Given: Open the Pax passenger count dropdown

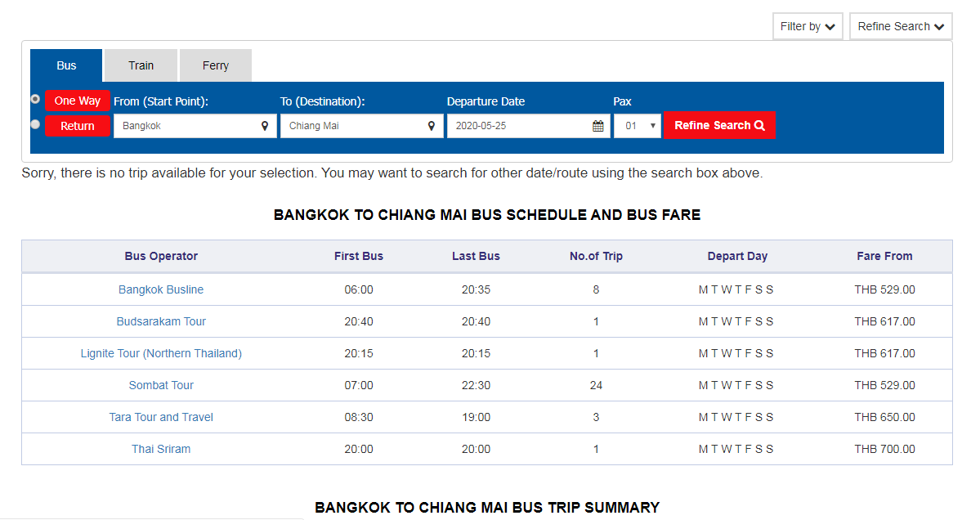Looking at the screenshot, I should click(x=637, y=126).
